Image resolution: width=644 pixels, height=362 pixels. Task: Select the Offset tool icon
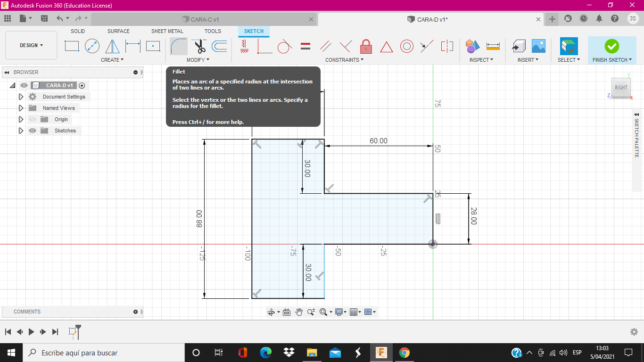point(219,46)
